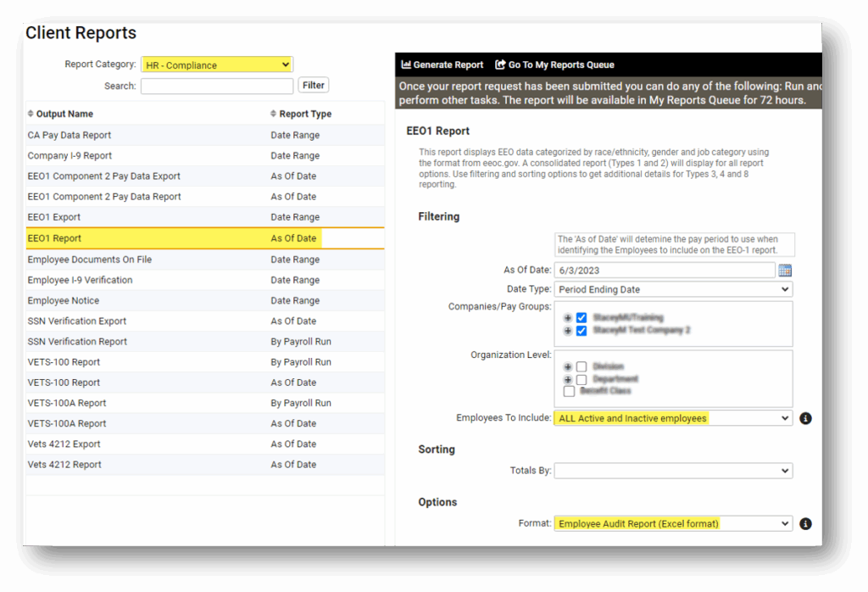
Task: Click the Search input field
Action: 217,86
